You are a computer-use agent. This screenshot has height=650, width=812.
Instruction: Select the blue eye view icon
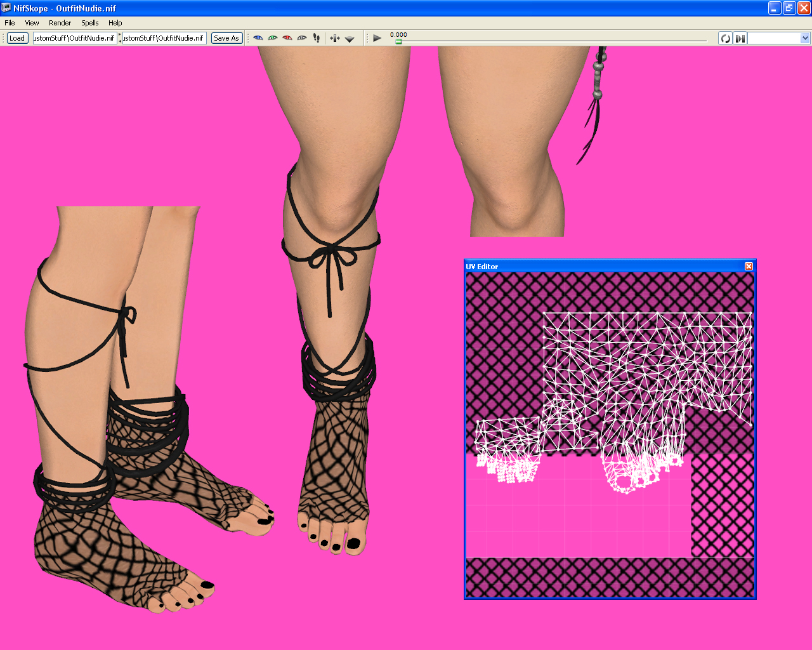pyautogui.click(x=258, y=38)
